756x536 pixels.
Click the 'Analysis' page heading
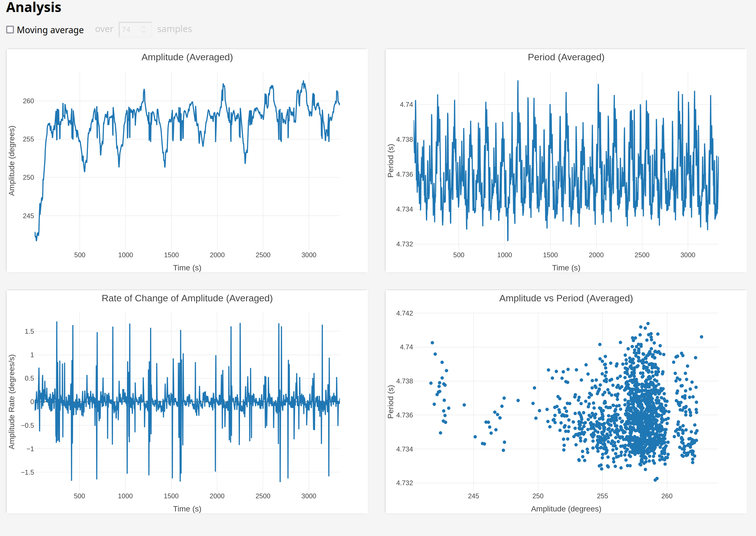point(34,7)
